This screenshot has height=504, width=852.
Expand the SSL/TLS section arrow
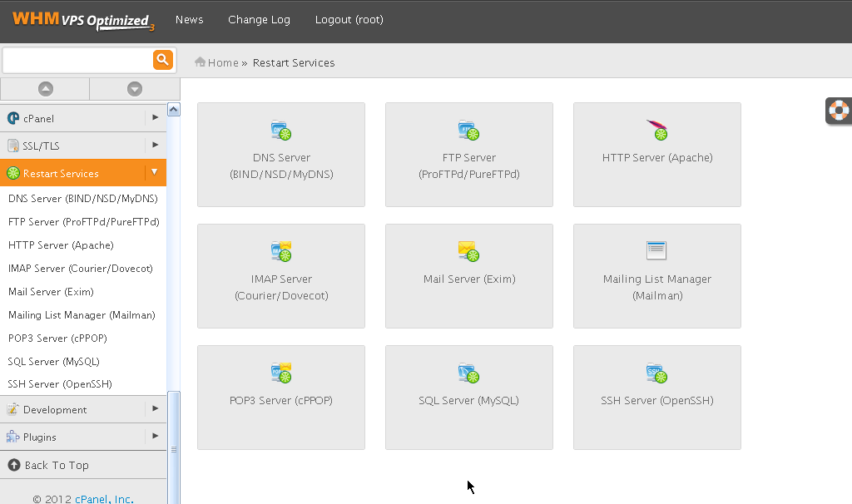[x=156, y=145]
